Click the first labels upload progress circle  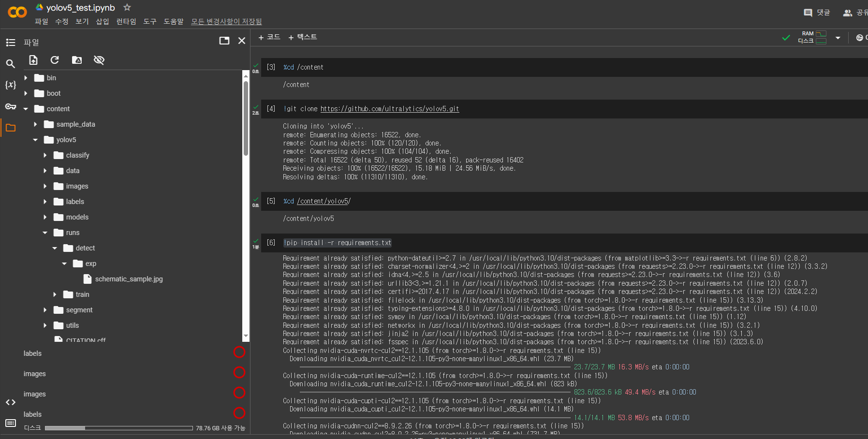pos(239,352)
